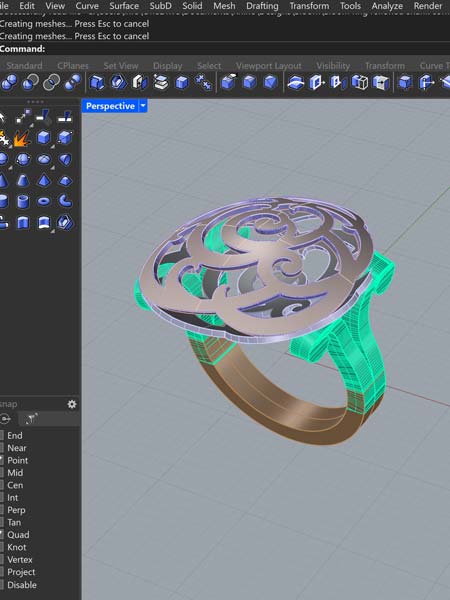The image size is (450, 600).
Task: Toggle the Near object snap
Action: [13, 448]
